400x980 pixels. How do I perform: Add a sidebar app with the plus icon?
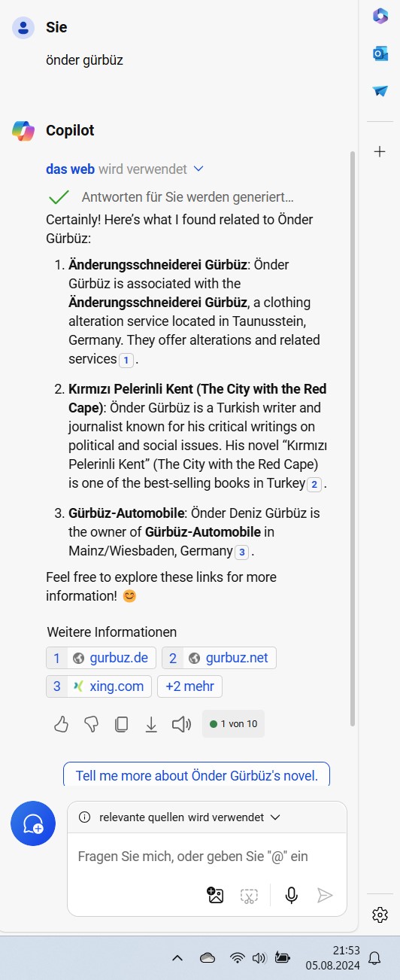(380, 151)
